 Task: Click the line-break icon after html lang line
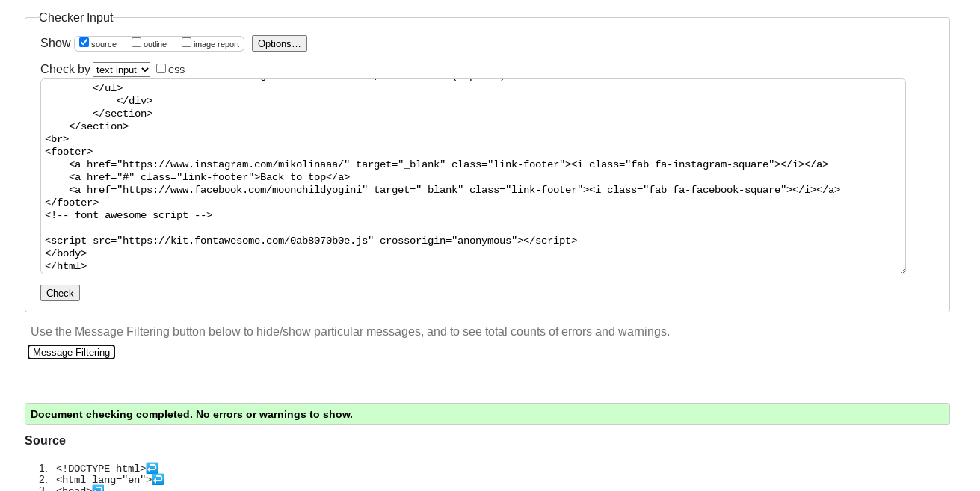[x=158, y=479]
